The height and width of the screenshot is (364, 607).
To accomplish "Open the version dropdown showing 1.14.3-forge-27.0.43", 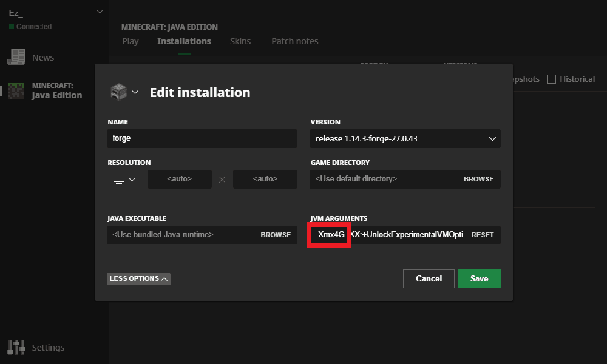I will (405, 138).
